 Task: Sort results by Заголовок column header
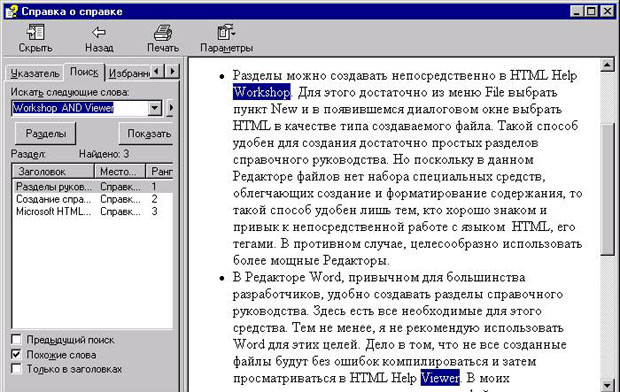coord(53,171)
